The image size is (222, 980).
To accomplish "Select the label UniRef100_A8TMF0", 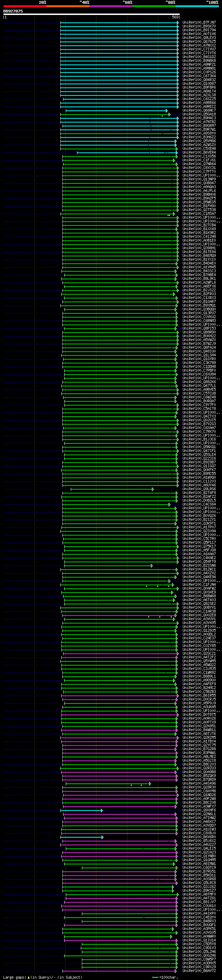I will tap(199, 894).
